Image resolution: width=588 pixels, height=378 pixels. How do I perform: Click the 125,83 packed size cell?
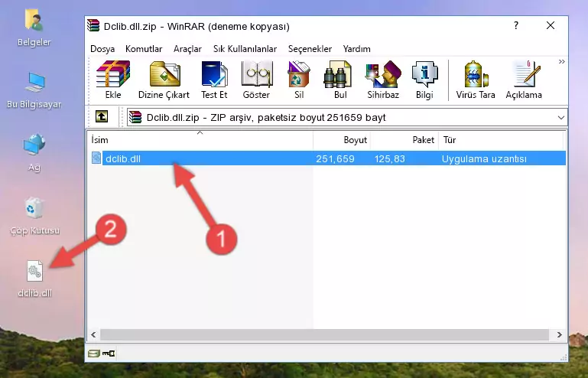tap(390, 159)
